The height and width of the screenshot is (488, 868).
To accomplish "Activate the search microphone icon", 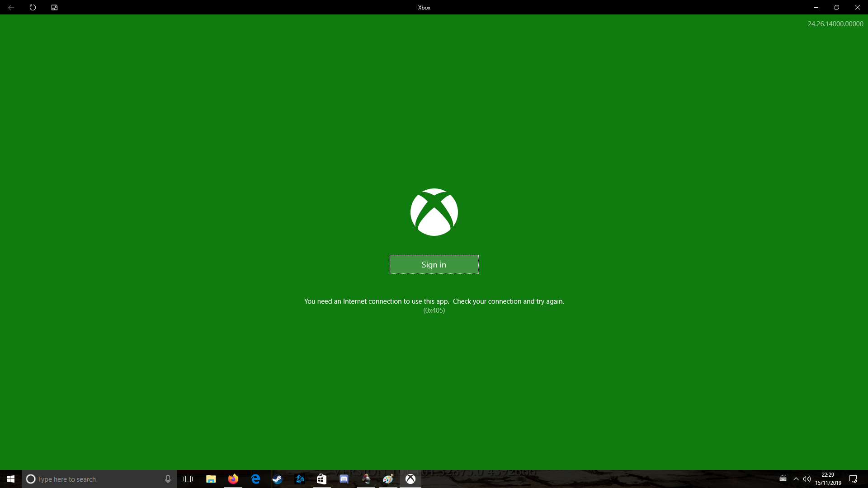I will (168, 479).
